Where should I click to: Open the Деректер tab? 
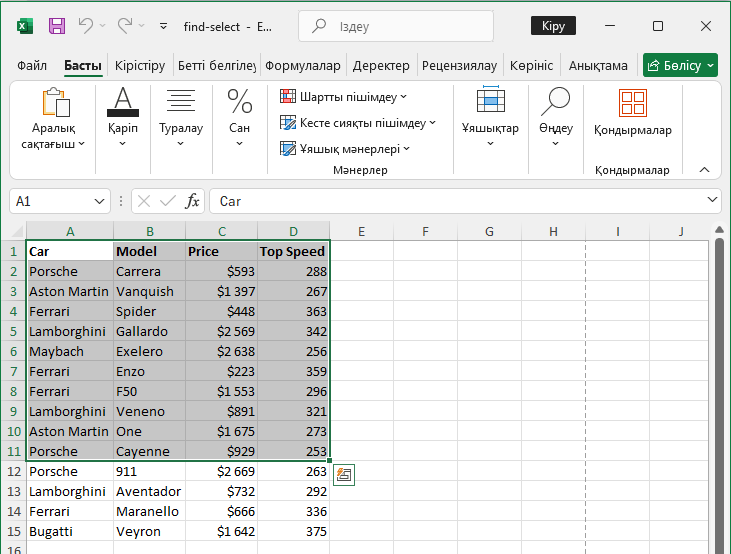(x=381, y=65)
